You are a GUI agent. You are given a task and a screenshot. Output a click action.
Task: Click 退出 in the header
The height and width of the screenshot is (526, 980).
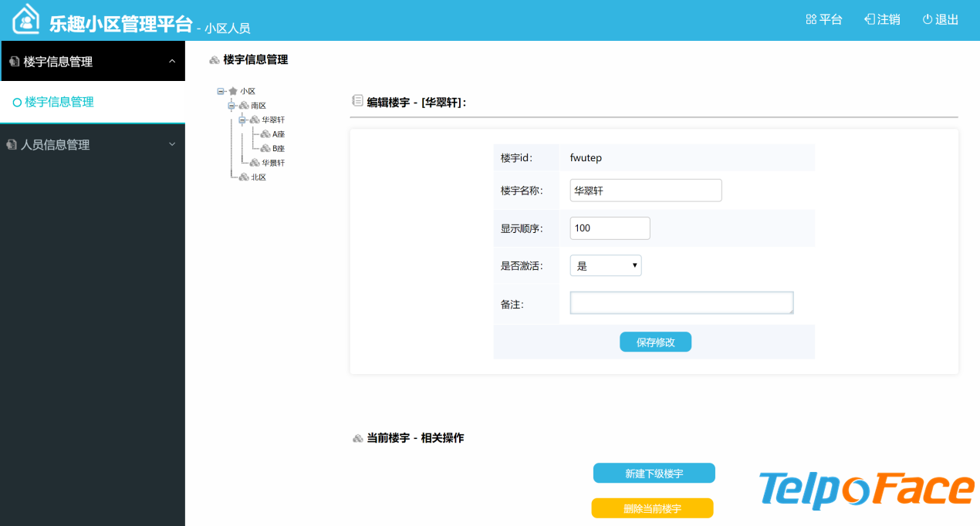[941, 20]
